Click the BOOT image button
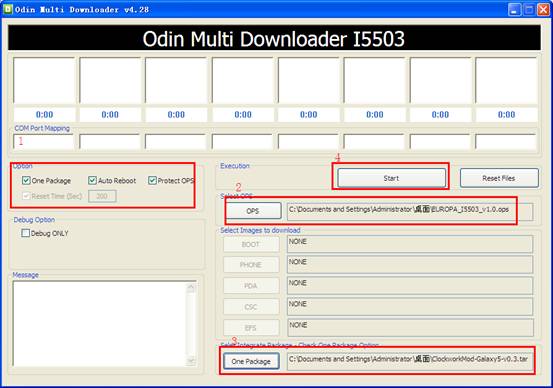Viewport: 553px width, 388px height. pyautogui.click(x=251, y=244)
